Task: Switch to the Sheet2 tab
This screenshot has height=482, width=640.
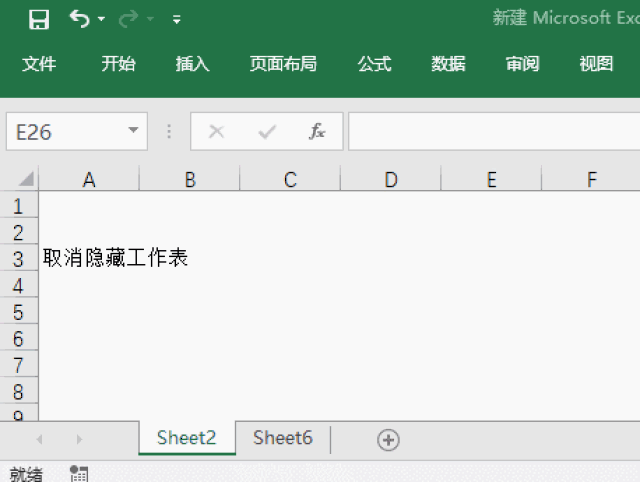Action: (187, 438)
